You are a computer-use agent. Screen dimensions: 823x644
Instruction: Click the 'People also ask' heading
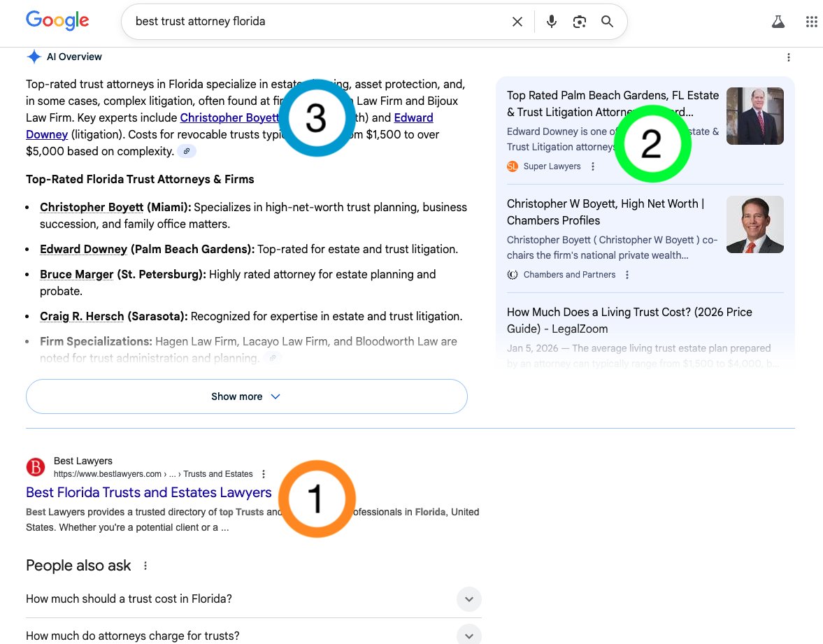[x=78, y=565]
